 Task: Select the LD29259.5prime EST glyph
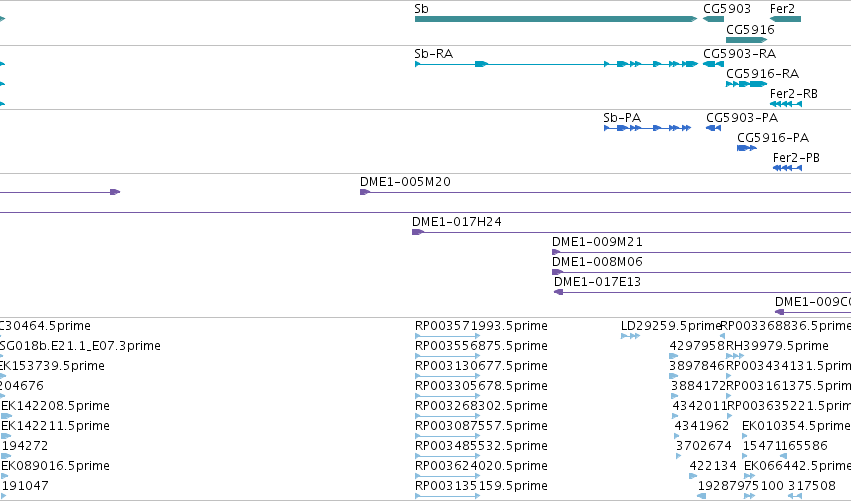point(630,336)
